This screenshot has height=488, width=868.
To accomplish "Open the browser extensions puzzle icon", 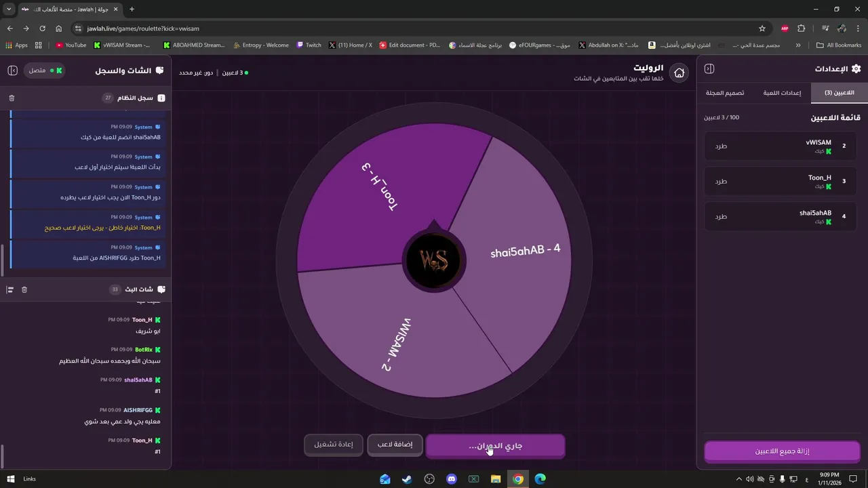I will pos(802,28).
